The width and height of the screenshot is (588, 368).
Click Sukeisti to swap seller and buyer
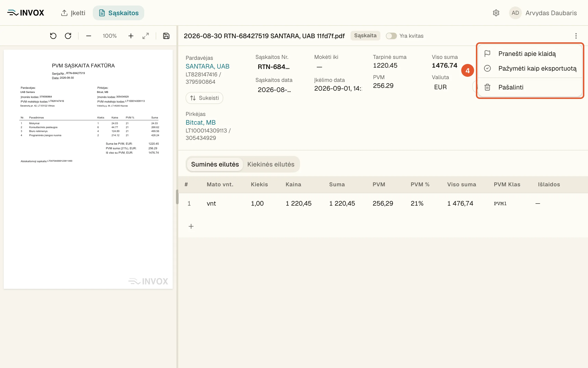click(x=204, y=98)
